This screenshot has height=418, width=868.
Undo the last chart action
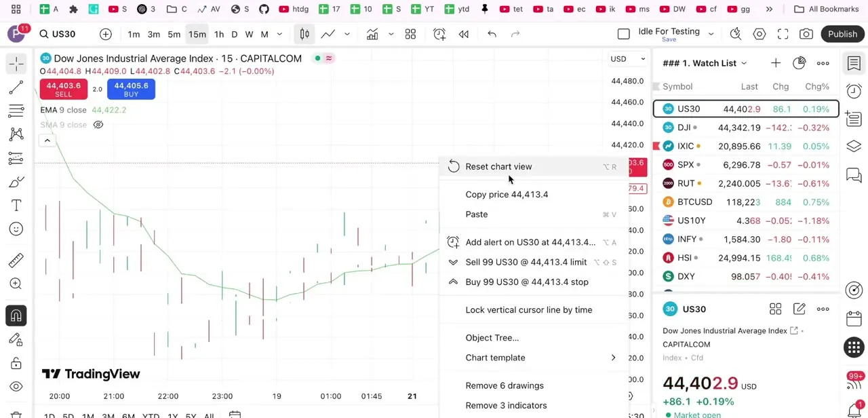click(492, 34)
